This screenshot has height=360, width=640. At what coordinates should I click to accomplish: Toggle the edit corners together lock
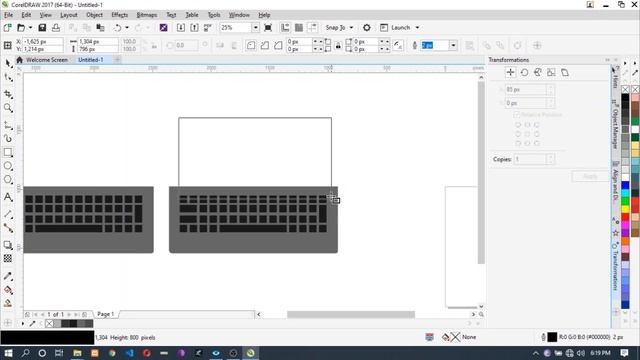(338, 45)
